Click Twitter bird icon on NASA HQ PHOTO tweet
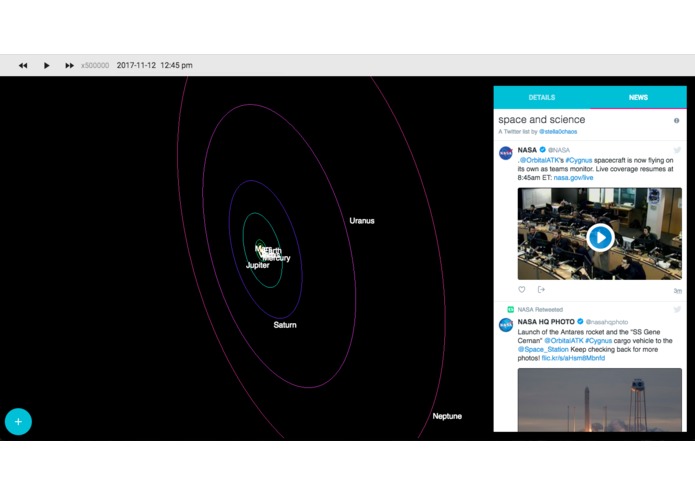 [x=677, y=309]
